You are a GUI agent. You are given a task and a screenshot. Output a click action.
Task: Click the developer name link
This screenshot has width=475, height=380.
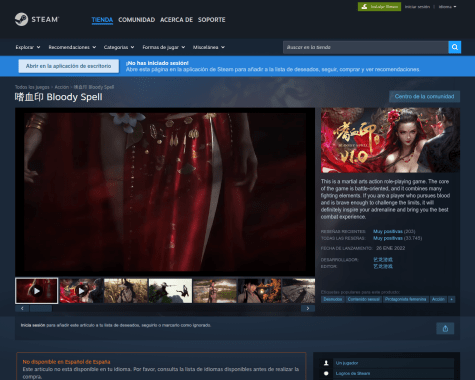pyautogui.click(x=383, y=259)
